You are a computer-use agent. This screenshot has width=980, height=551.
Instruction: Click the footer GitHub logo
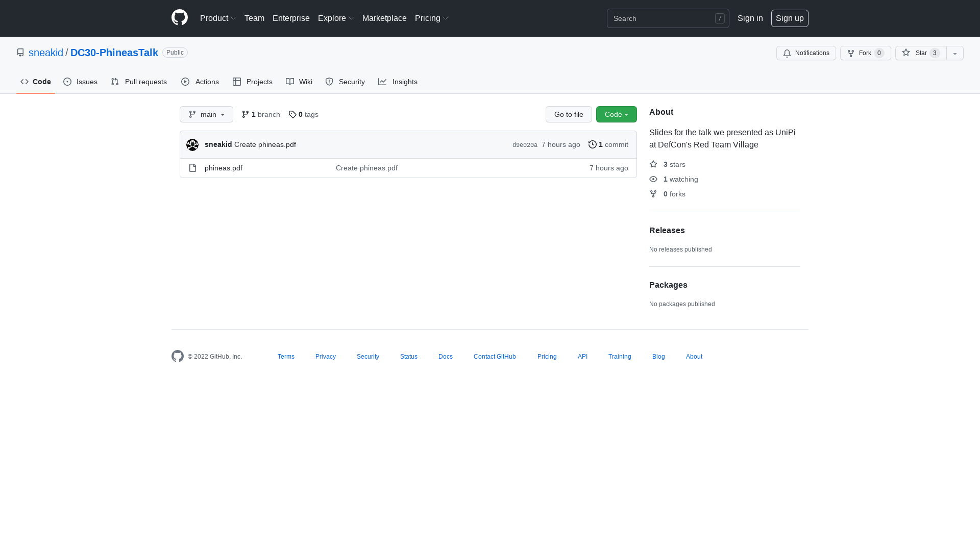pyautogui.click(x=178, y=356)
